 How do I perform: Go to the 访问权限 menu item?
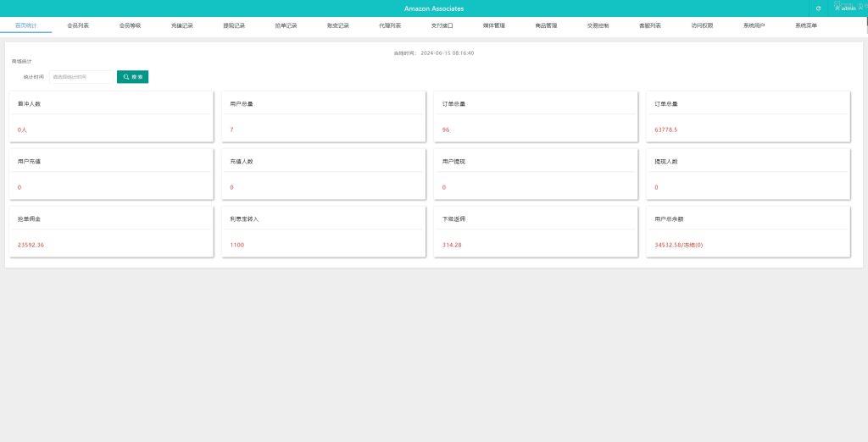[x=702, y=26]
